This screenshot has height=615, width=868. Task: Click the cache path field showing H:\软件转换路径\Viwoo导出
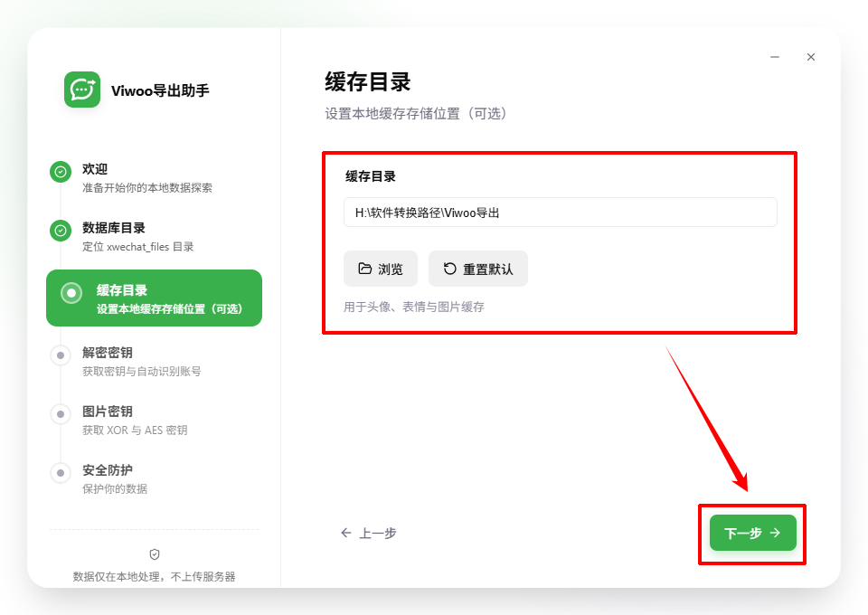(561, 212)
